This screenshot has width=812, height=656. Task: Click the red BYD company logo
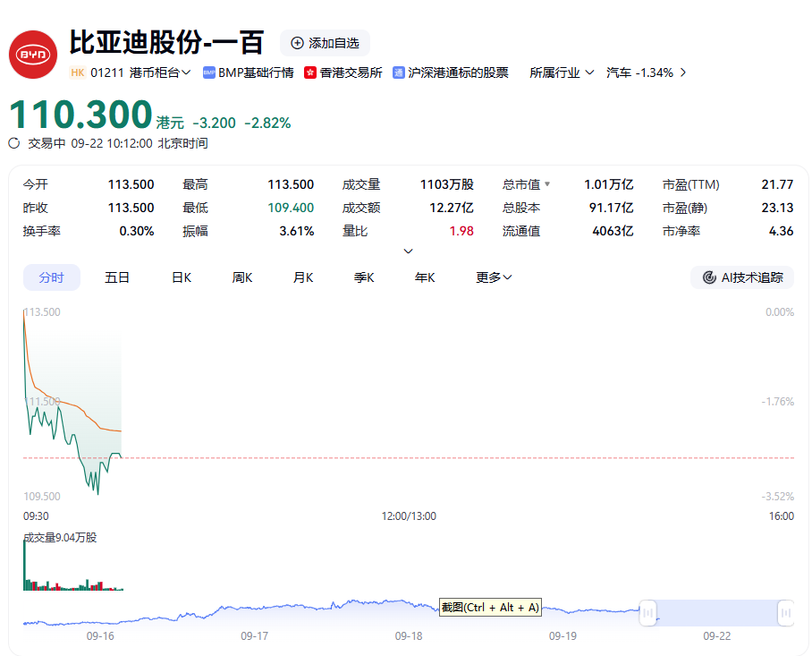[33, 55]
